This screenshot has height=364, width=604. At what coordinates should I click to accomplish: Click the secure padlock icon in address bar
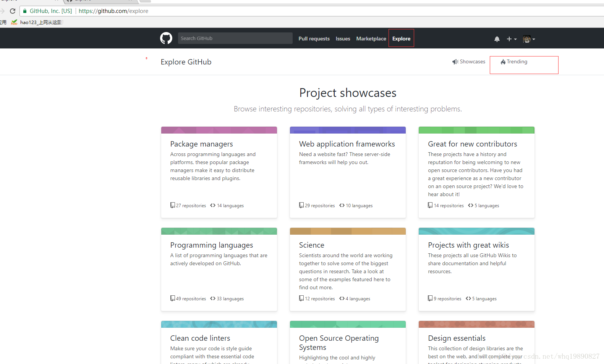pos(25,11)
